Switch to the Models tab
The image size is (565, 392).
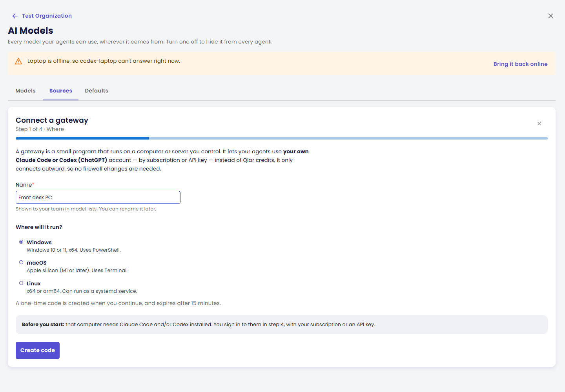click(x=26, y=91)
